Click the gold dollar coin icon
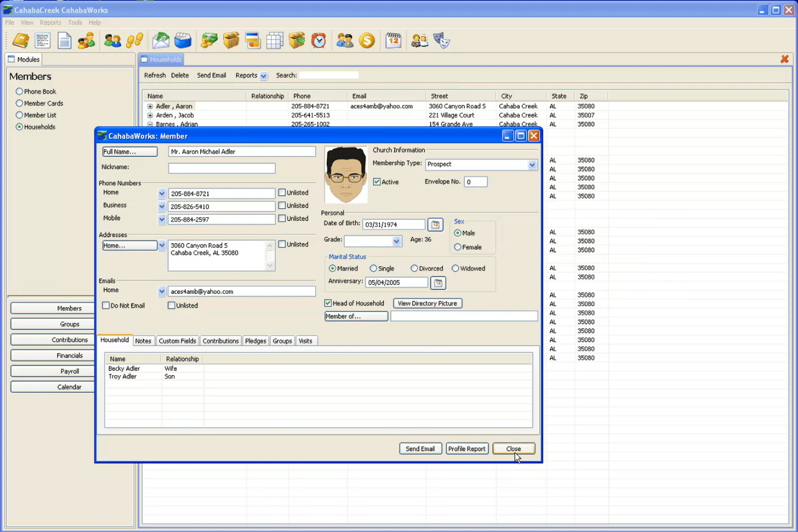Screen dimensions: 798x532 click(367, 40)
